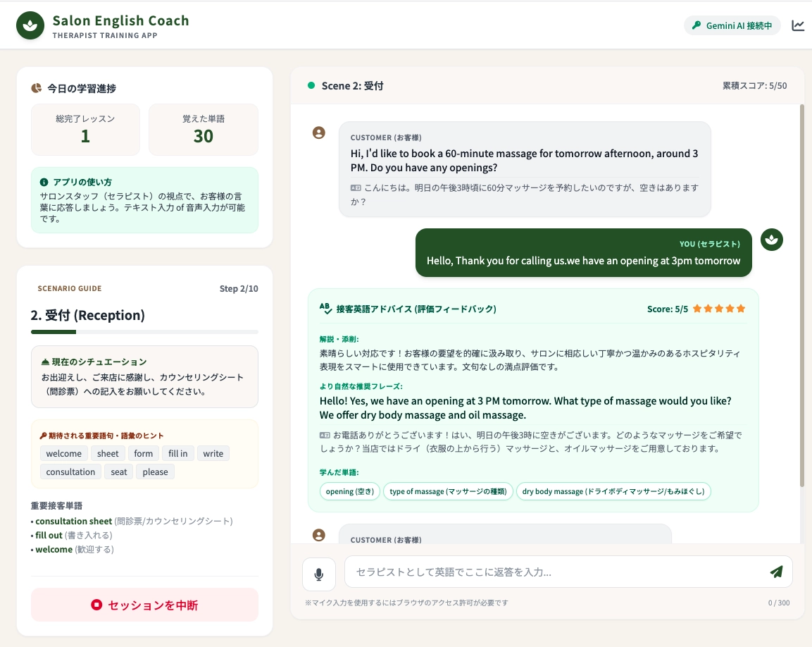Click the second customer avatar near bottom

[x=319, y=535]
